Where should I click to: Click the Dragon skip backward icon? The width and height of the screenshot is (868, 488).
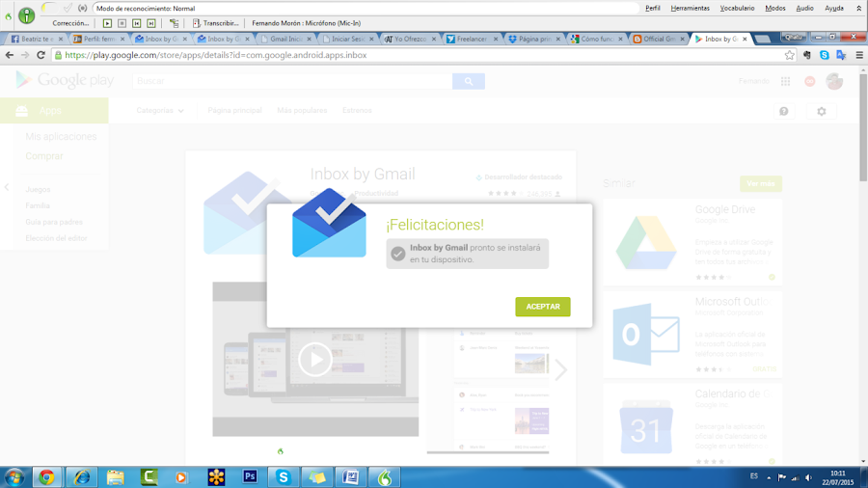[136, 23]
